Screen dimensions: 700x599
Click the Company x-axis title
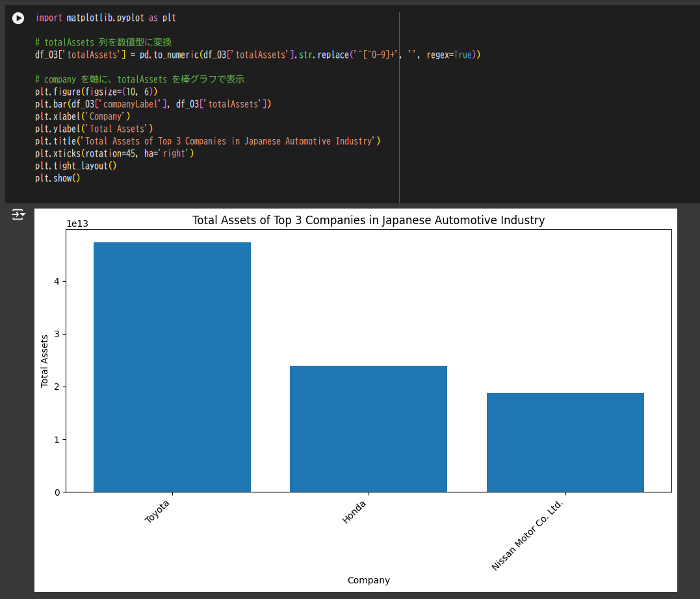click(x=369, y=580)
